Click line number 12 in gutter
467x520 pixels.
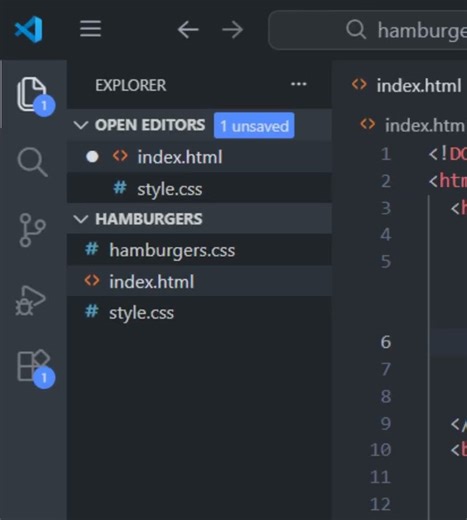(x=381, y=504)
